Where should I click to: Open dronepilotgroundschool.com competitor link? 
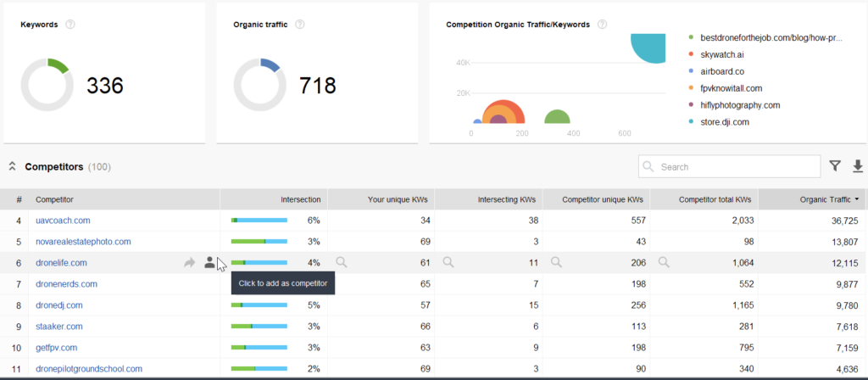pyautogui.click(x=89, y=369)
